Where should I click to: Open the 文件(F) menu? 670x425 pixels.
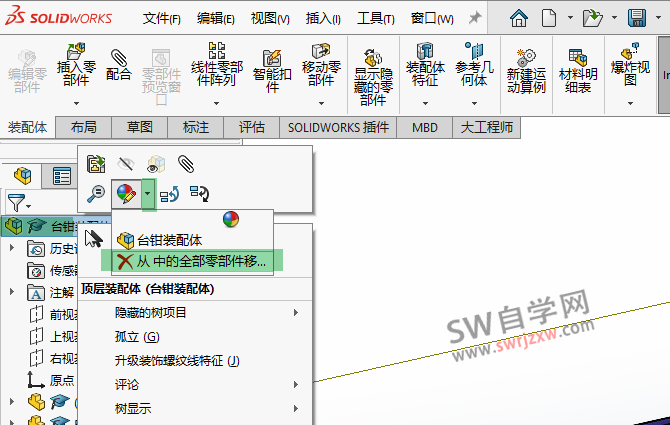coord(162,18)
